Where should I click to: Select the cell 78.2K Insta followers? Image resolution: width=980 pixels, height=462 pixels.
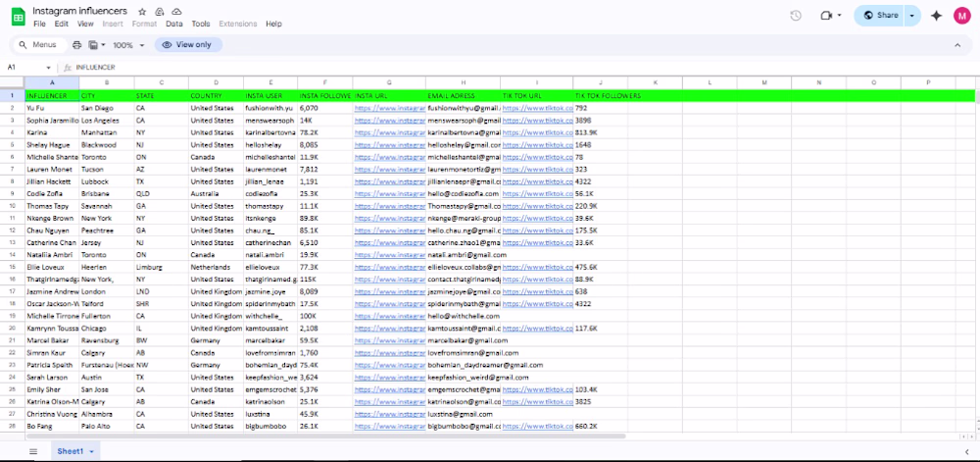(325, 132)
